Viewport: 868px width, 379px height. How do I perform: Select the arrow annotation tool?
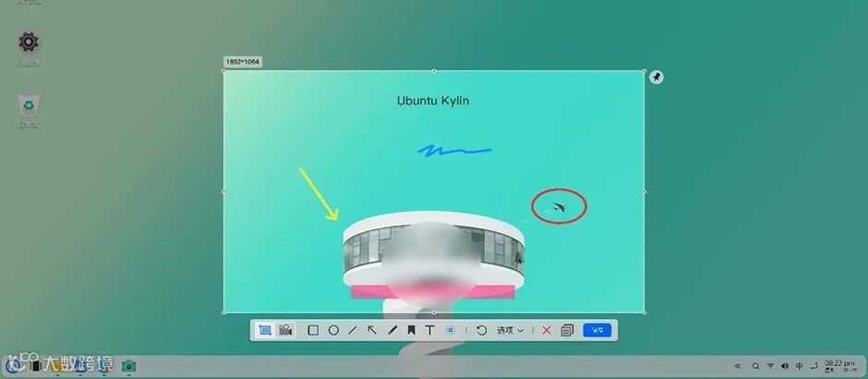(372, 330)
